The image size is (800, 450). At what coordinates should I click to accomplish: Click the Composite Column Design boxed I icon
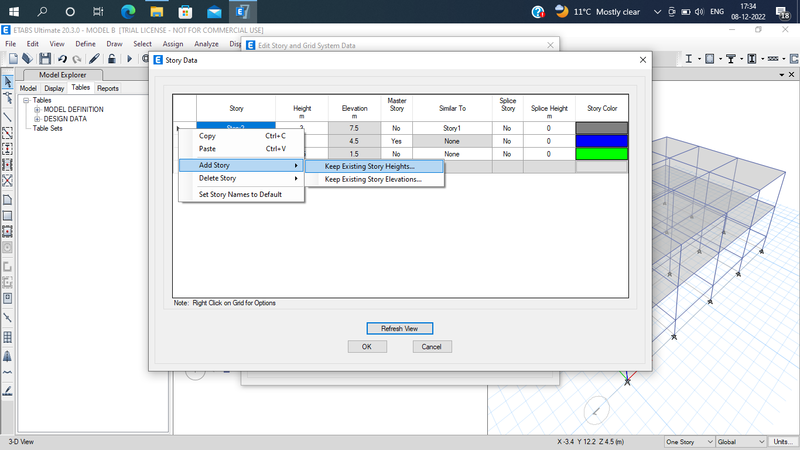point(752,59)
